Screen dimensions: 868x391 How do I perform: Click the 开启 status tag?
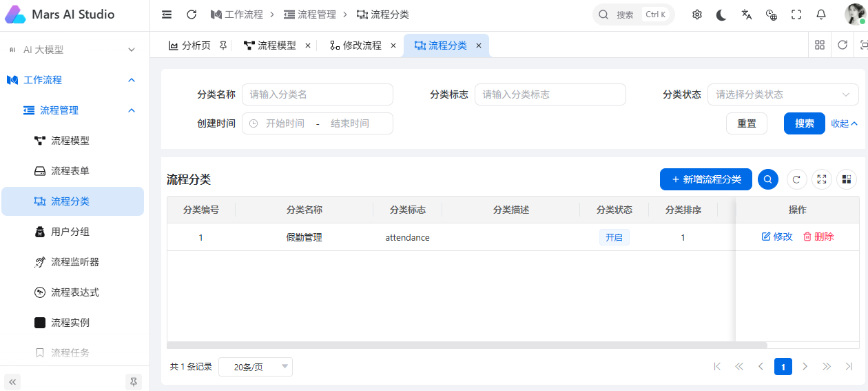614,237
